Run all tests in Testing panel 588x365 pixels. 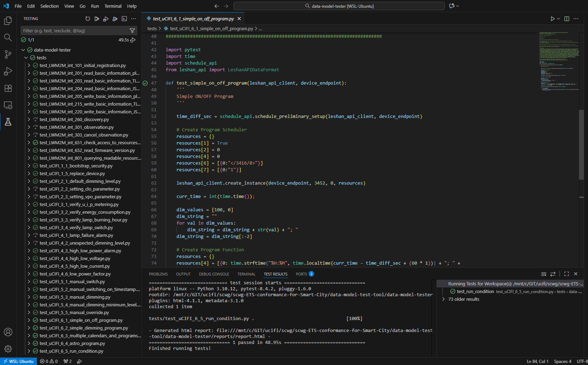pos(97,19)
